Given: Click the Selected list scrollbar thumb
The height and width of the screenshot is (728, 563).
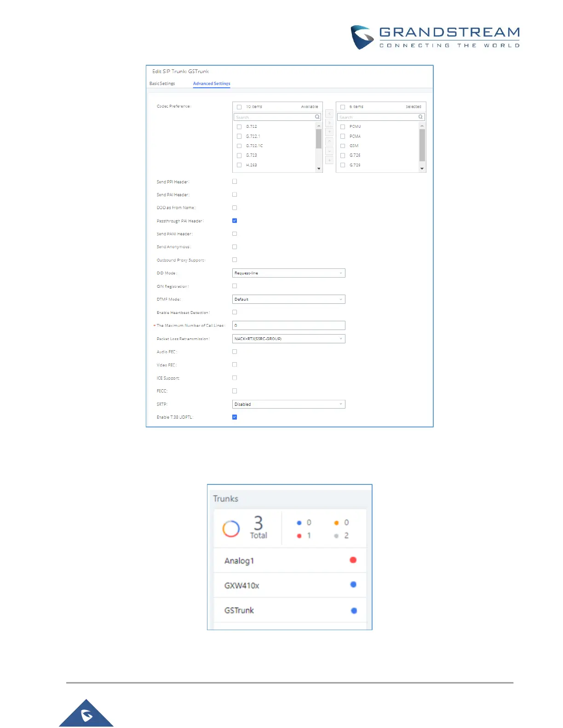Looking at the screenshot, I should coord(422,145).
